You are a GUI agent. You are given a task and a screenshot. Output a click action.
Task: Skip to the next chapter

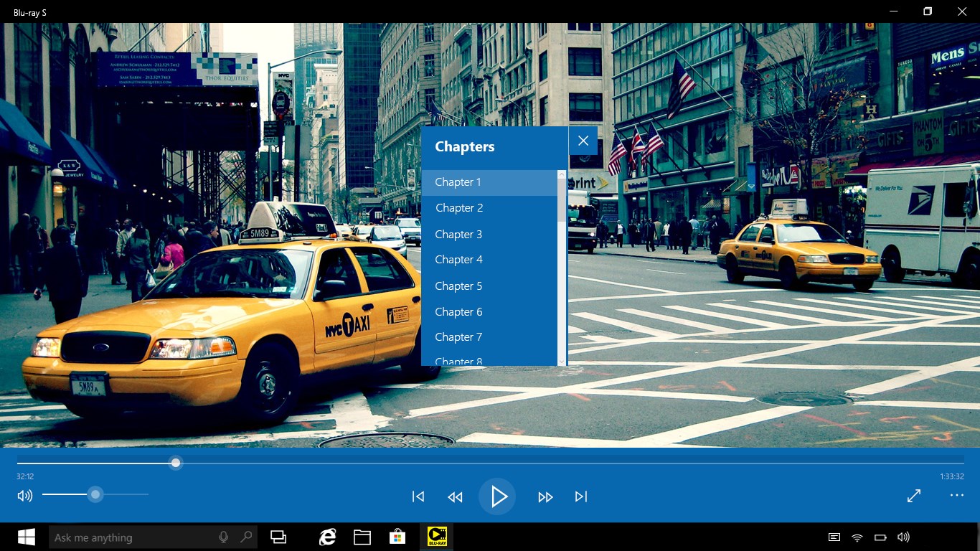581,496
